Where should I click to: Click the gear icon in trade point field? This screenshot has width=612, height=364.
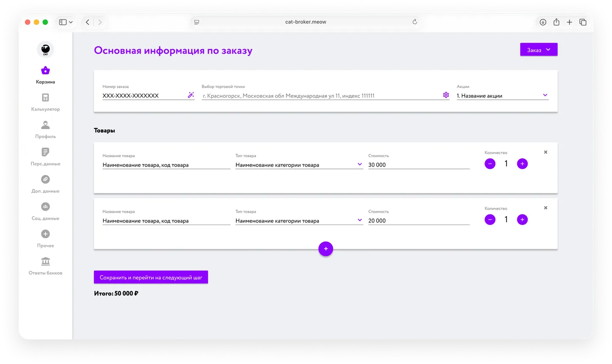[446, 95]
